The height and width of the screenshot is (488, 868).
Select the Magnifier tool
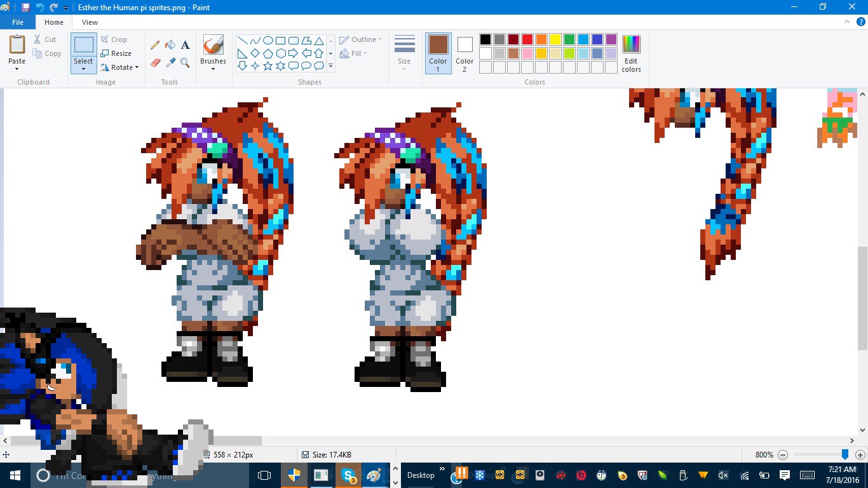(185, 63)
